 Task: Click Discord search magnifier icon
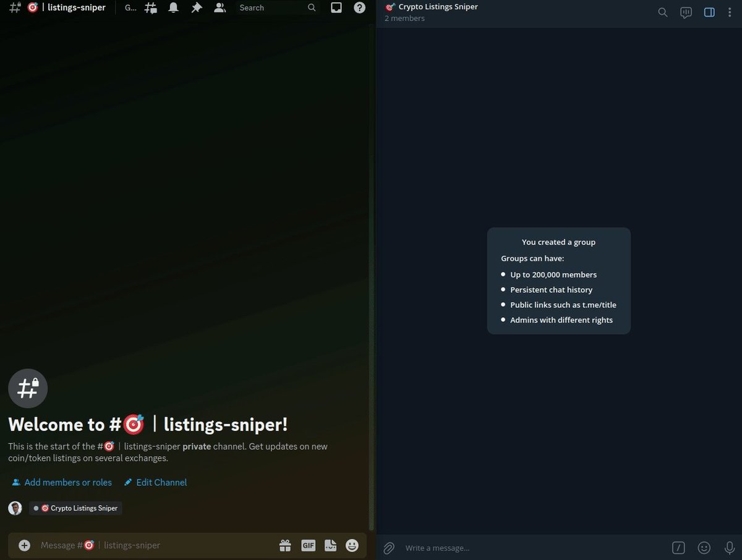pos(312,8)
